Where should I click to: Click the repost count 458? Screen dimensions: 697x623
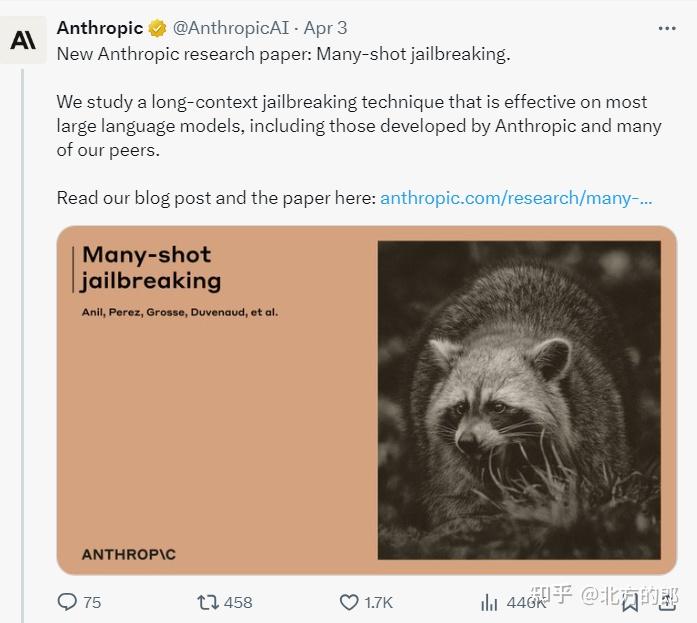tap(238, 602)
